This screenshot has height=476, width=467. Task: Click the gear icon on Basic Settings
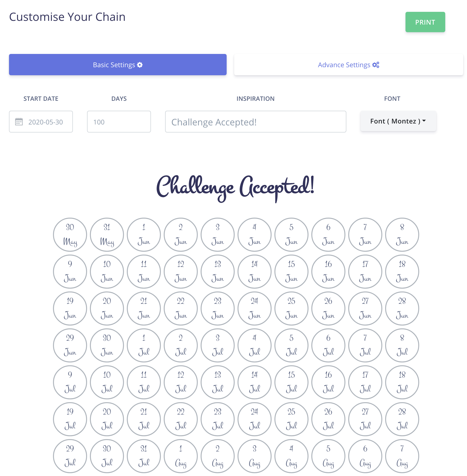140,65
